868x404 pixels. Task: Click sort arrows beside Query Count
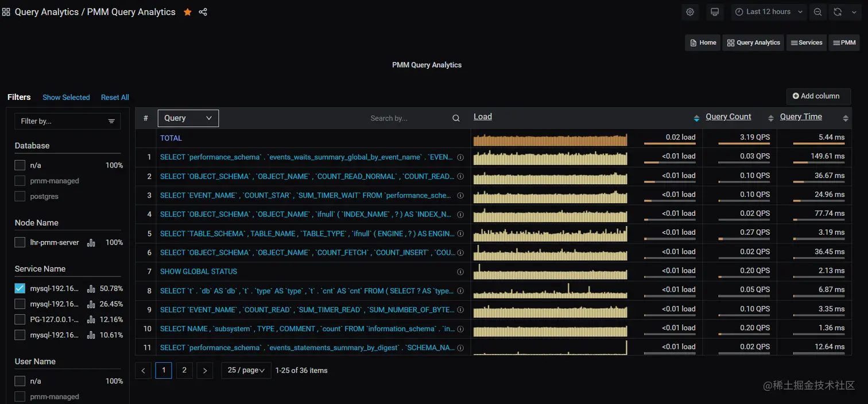point(771,118)
